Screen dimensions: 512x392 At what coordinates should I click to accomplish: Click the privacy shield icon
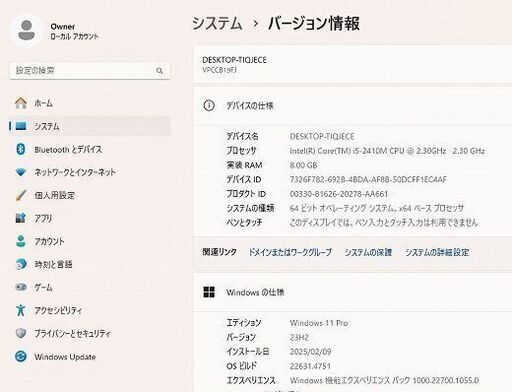click(x=21, y=333)
